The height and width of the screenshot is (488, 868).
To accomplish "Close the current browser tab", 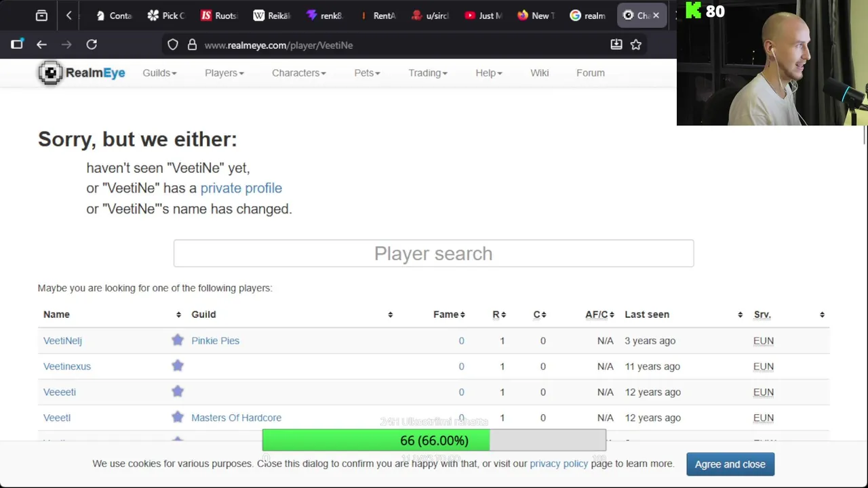I will (x=656, y=15).
